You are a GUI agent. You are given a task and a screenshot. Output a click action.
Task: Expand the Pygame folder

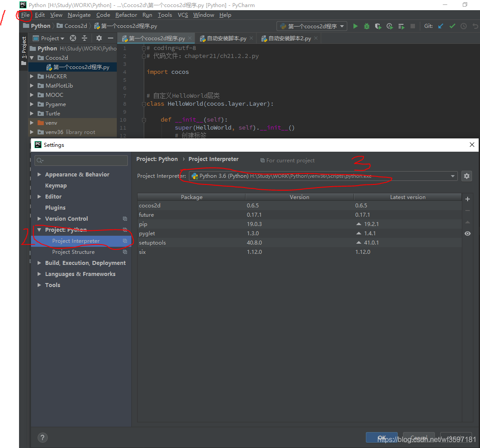click(x=32, y=104)
